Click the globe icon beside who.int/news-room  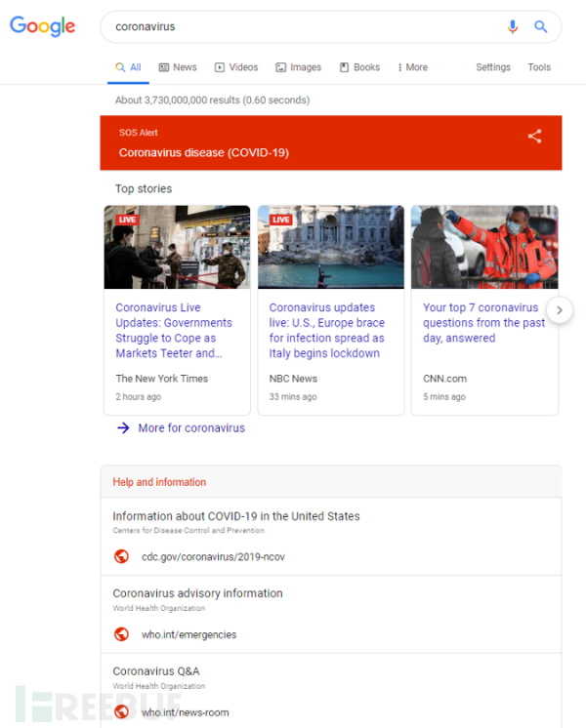[121, 712]
